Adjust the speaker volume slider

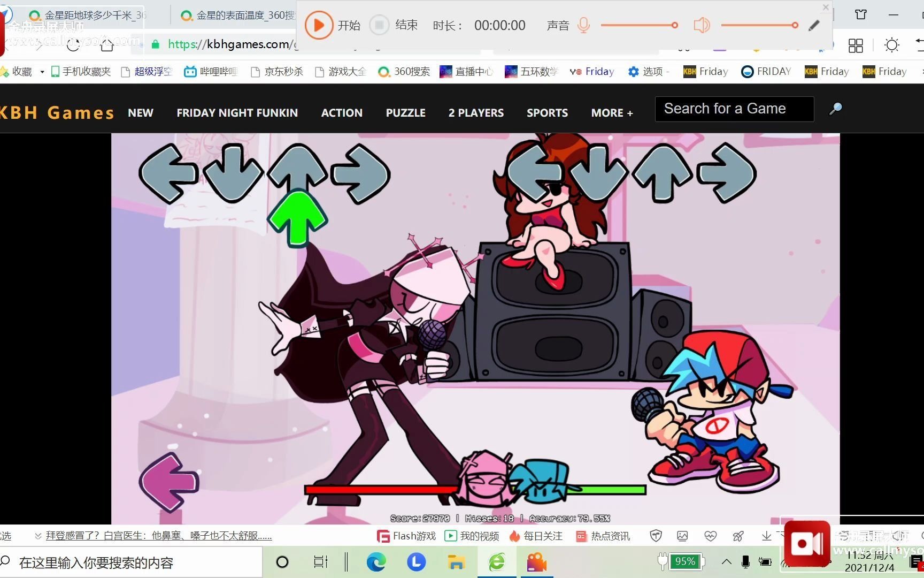[760, 25]
